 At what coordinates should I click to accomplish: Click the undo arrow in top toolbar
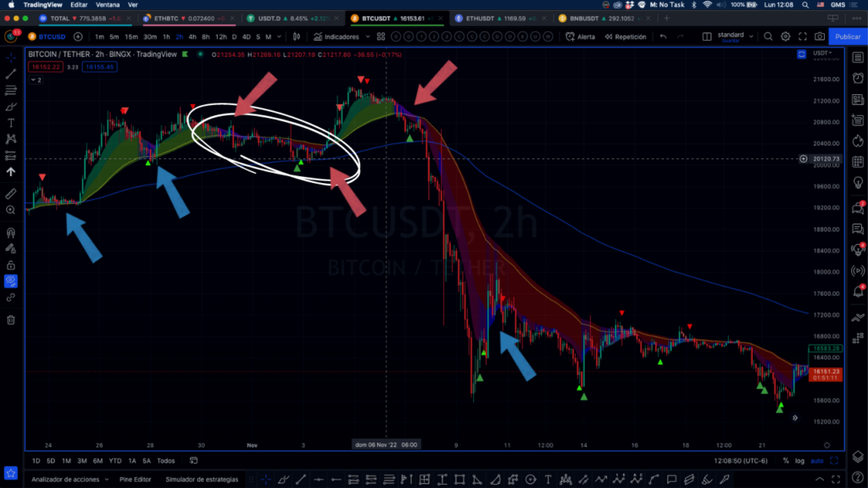[663, 36]
